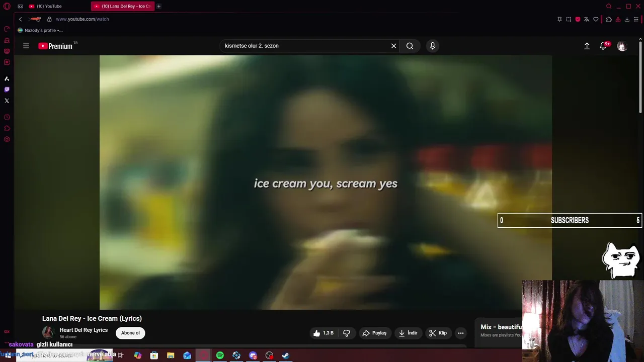Viewport: 644px width, 362px height.
Task: Clear the YouTube search text
Action: 393,46
